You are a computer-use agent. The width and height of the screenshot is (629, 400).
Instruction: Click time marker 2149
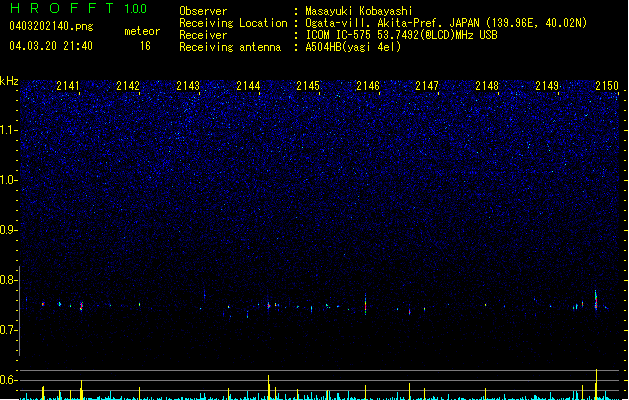click(547, 85)
